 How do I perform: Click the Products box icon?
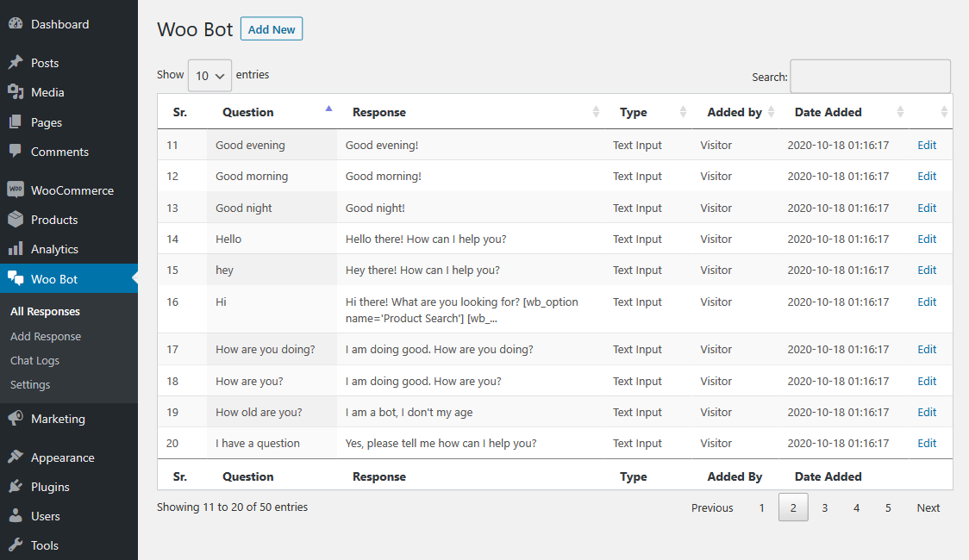[x=16, y=219]
